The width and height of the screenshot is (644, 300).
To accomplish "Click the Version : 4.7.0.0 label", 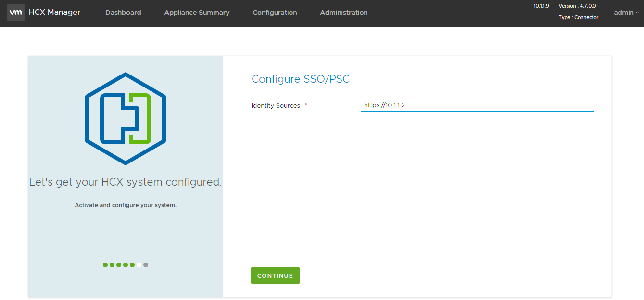I will pos(578,5).
